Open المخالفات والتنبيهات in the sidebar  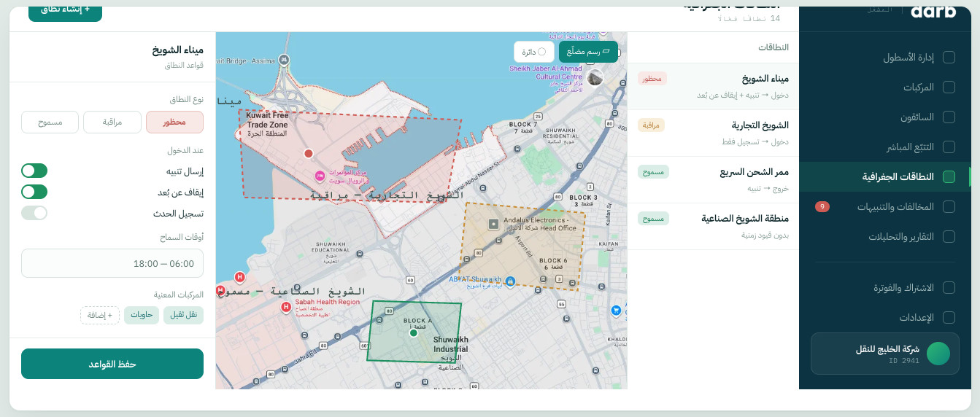tap(886, 206)
